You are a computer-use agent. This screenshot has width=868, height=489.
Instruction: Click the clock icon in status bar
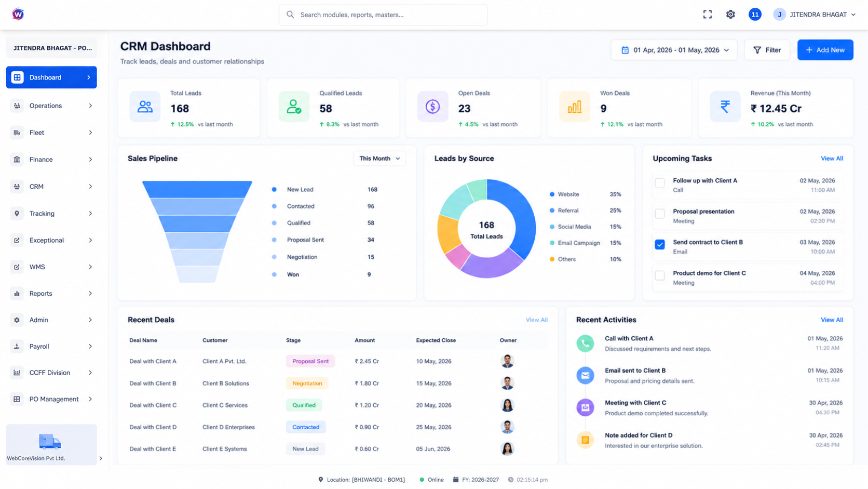point(511,480)
